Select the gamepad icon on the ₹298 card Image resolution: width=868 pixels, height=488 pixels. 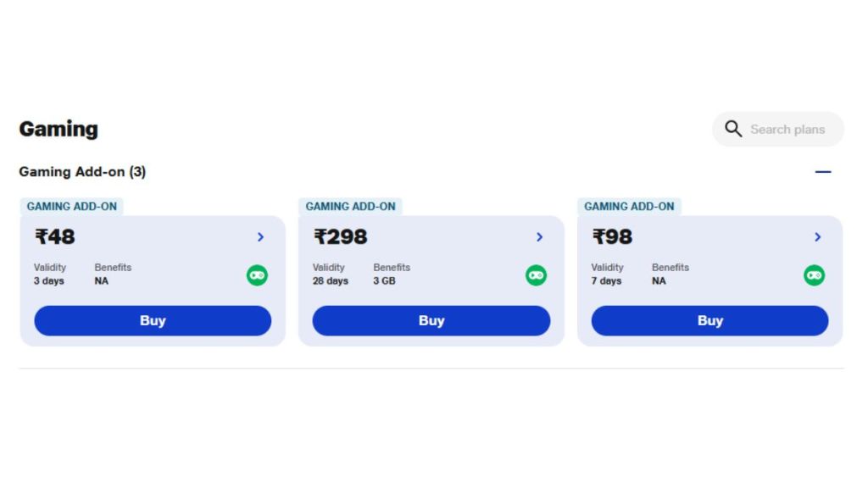[x=536, y=275]
